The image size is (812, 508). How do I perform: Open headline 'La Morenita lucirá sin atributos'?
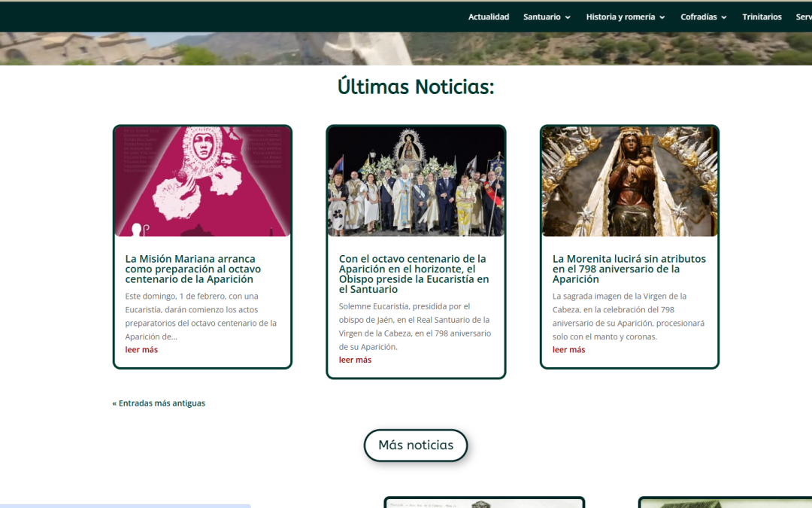629,269
